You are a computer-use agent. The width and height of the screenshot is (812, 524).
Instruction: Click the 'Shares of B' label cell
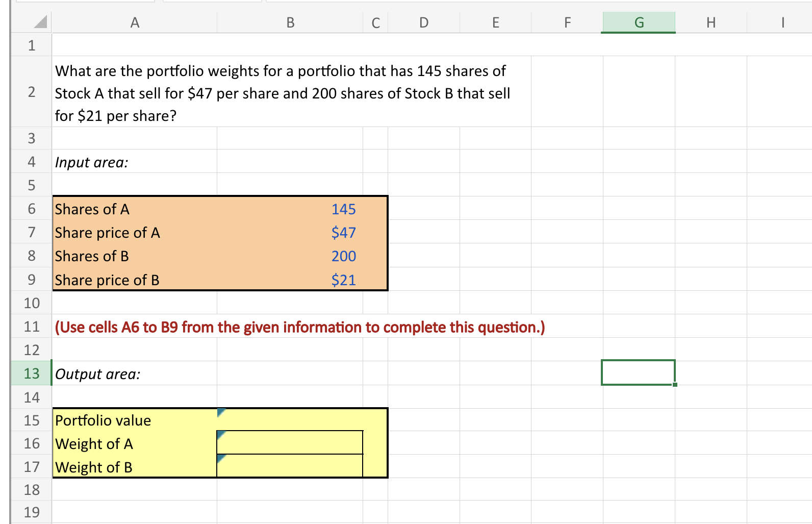click(135, 256)
